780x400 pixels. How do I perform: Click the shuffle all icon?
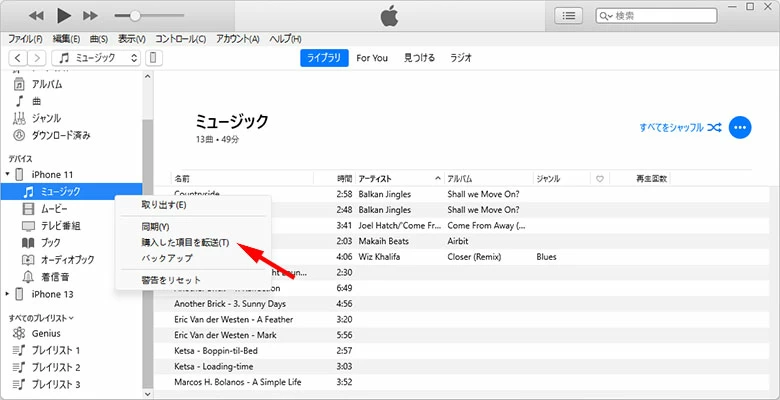point(714,128)
